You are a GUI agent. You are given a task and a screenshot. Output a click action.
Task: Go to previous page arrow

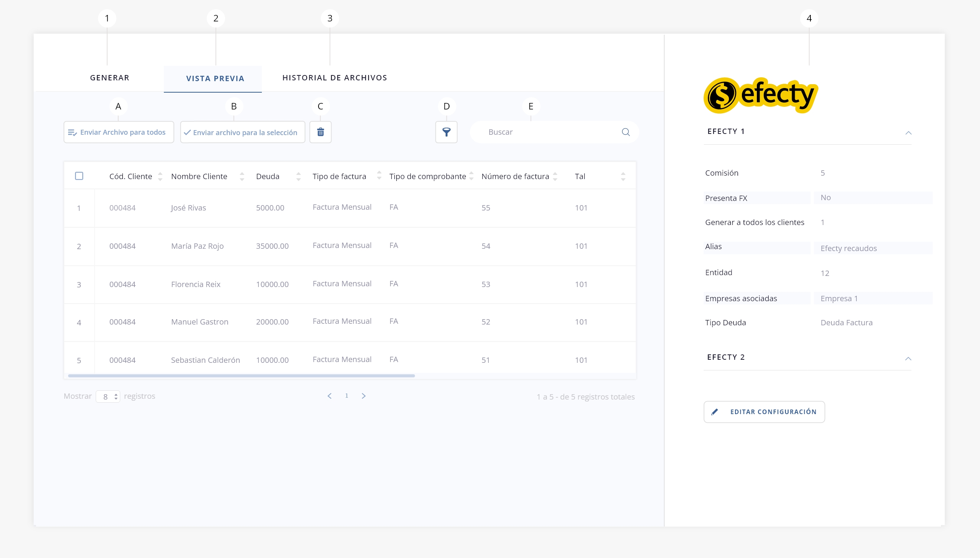(330, 396)
